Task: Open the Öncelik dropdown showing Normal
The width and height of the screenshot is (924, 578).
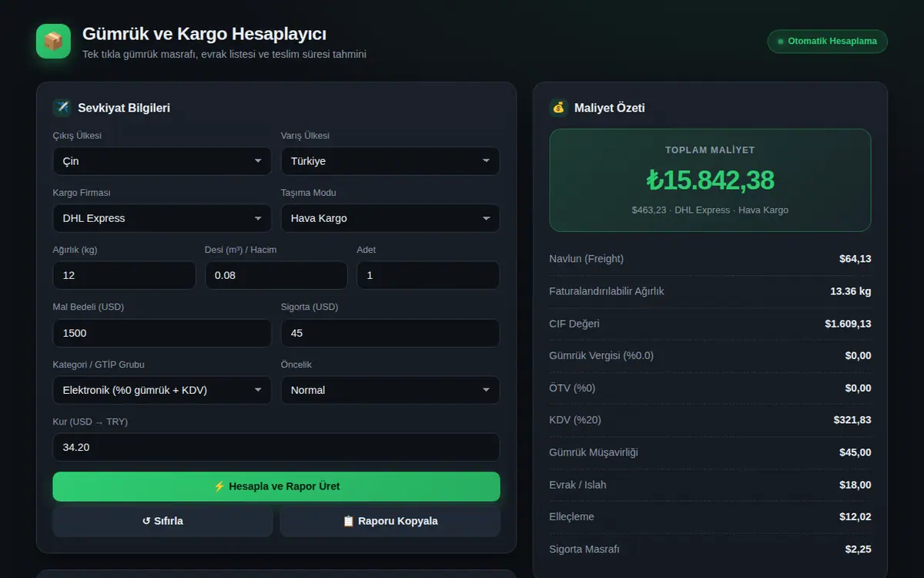Action: [x=390, y=390]
